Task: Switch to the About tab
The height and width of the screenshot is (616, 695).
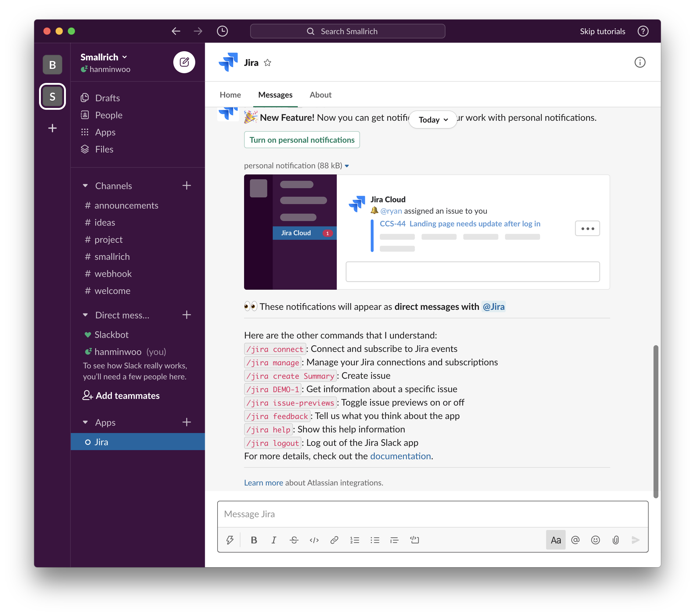Action: click(x=320, y=95)
